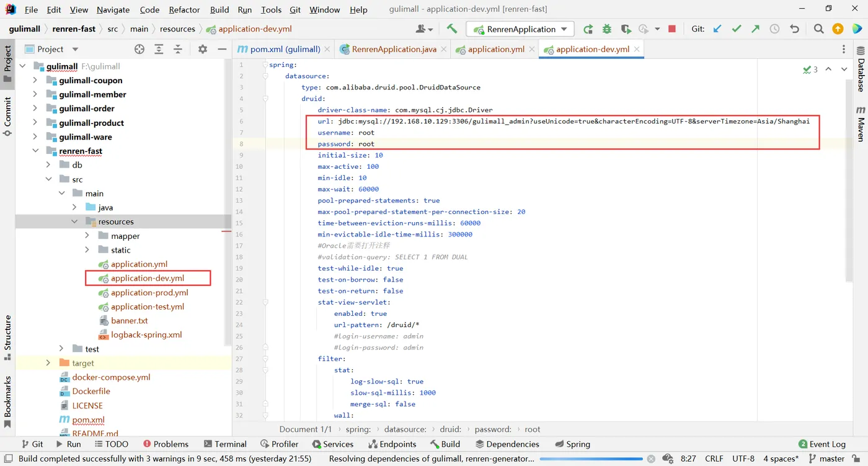The width and height of the screenshot is (868, 466).
Task: Stop the running application with the red square
Action: pyautogui.click(x=672, y=29)
